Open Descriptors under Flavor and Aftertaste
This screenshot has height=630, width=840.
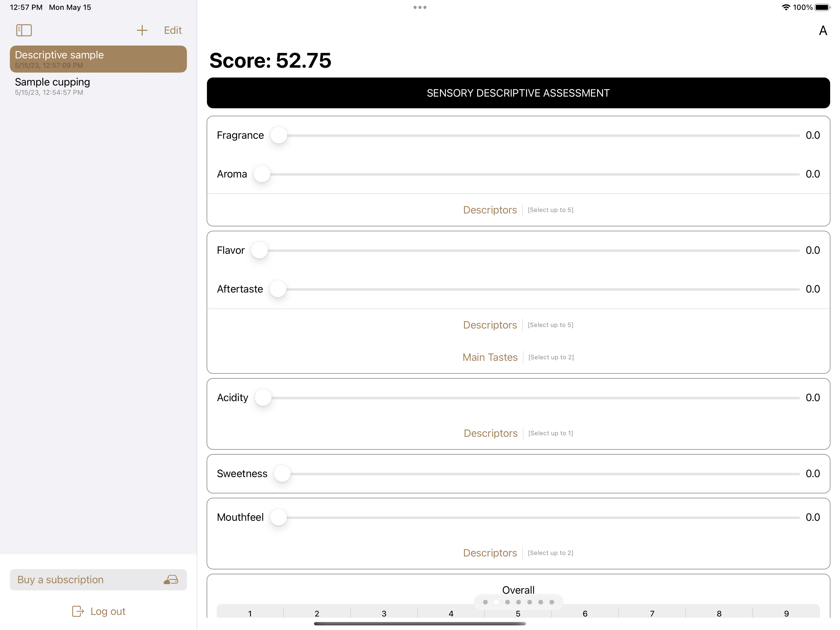[490, 325]
